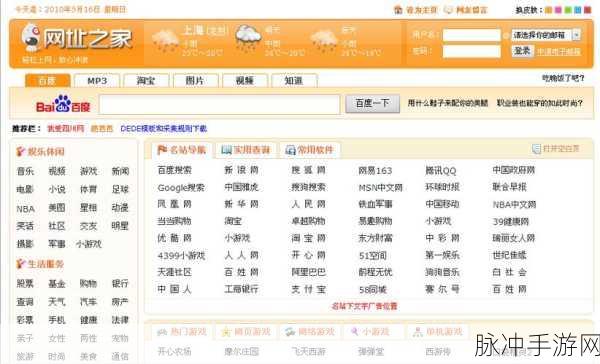This screenshot has width=600, height=364.
Task: Choose the red skin color swatch
Action: (588, 10)
